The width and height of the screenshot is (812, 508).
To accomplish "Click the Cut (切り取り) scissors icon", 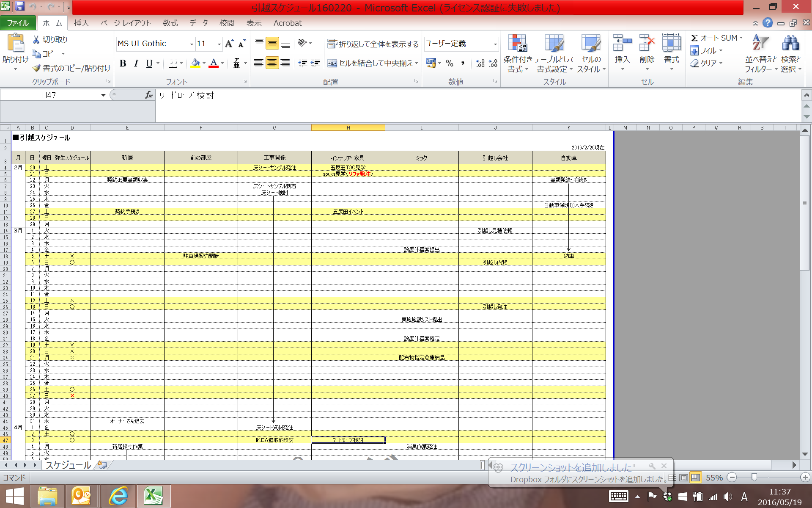I will (x=36, y=39).
